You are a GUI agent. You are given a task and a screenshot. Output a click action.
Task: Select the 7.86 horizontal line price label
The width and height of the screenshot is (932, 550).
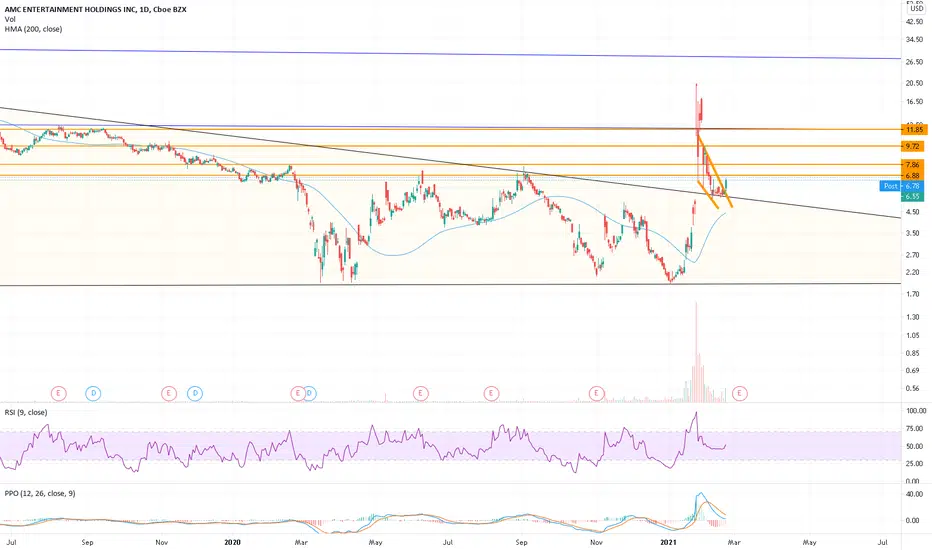[x=913, y=165]
